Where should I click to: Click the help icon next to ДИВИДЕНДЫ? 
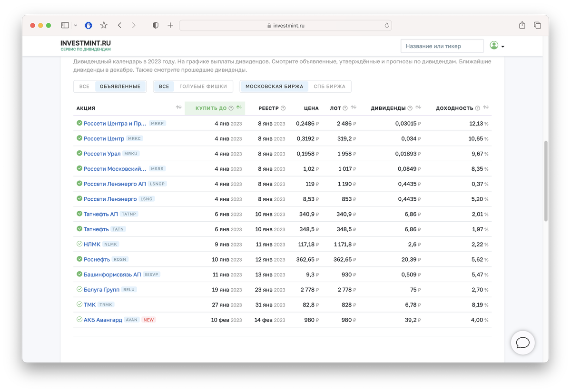click(x=410, y=108)
